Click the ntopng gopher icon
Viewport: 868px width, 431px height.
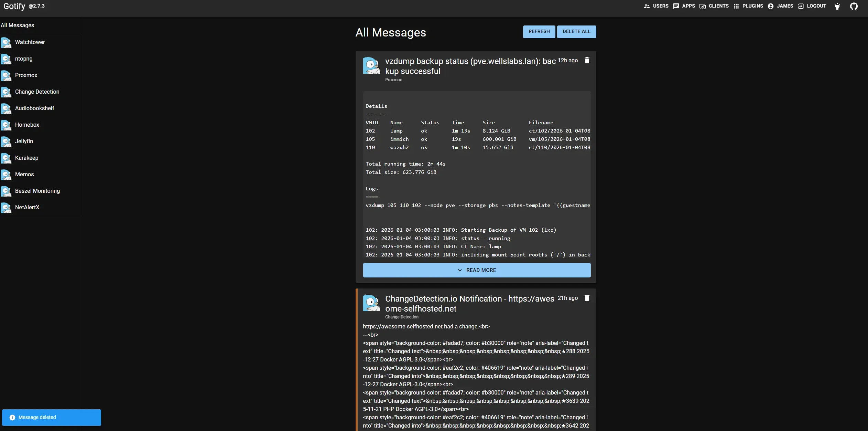6,59
